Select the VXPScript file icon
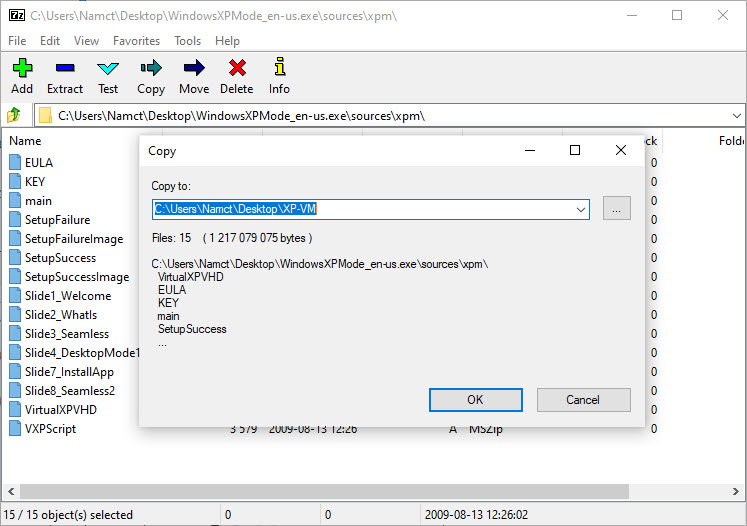The width and height of the screenshot is (747, 526). pyautogui.click(x=15, y=429)
